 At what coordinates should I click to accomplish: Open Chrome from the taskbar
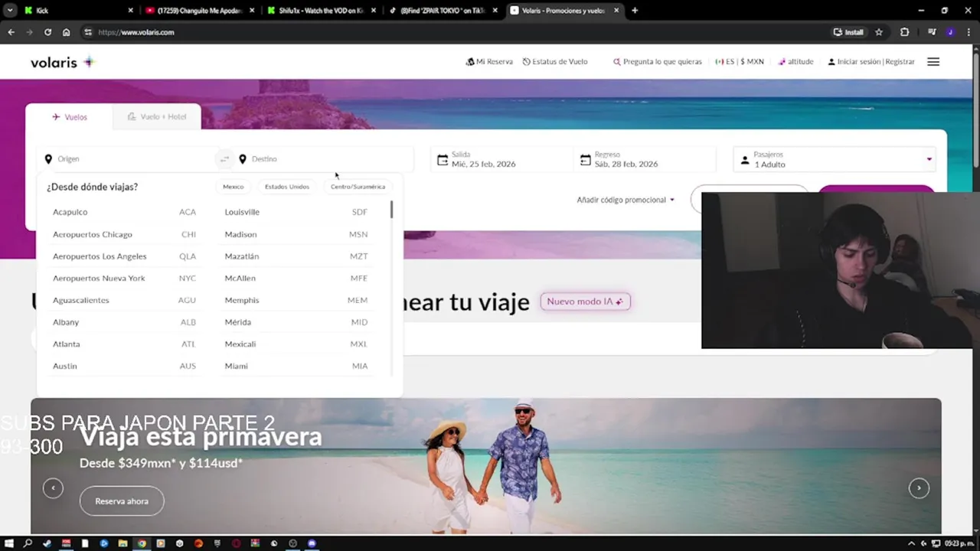coord(142,543)
